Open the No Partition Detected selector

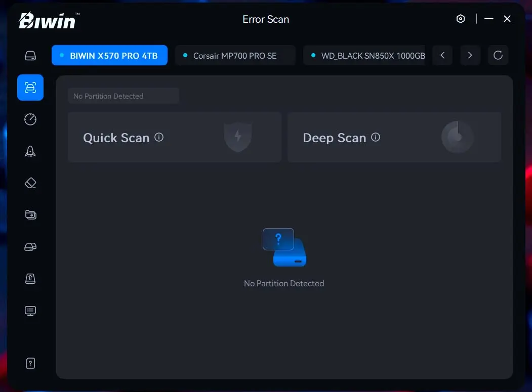click(123, 96)
